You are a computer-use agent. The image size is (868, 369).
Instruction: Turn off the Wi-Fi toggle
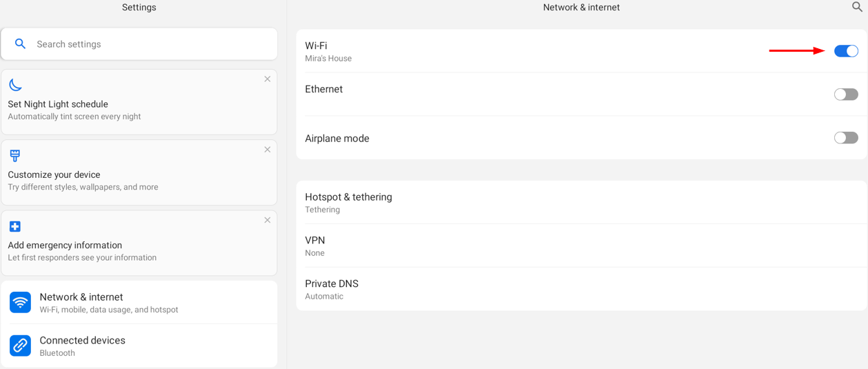coord(846,51)
